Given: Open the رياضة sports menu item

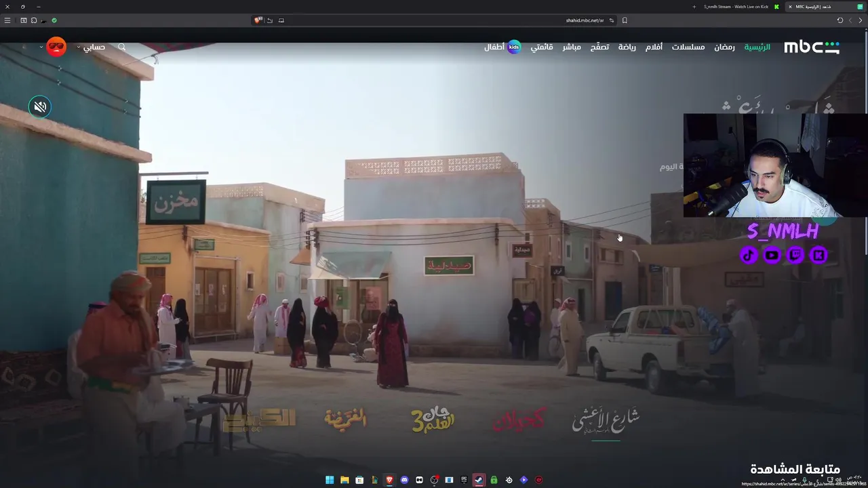Looking at the screenshot, I should (x=627, y=47).
